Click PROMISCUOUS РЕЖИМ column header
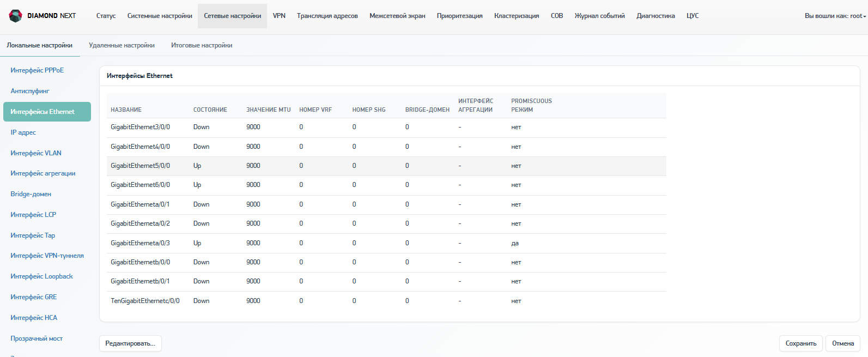 [x=531, y=106]
